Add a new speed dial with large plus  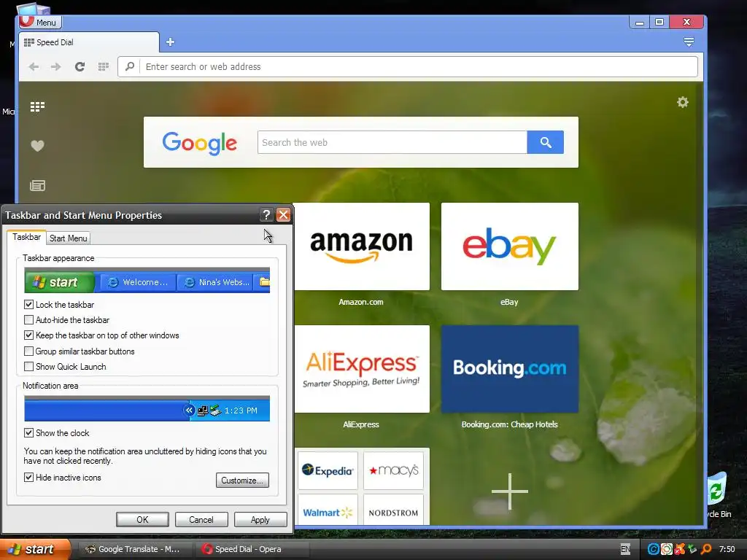coord(510,491)
